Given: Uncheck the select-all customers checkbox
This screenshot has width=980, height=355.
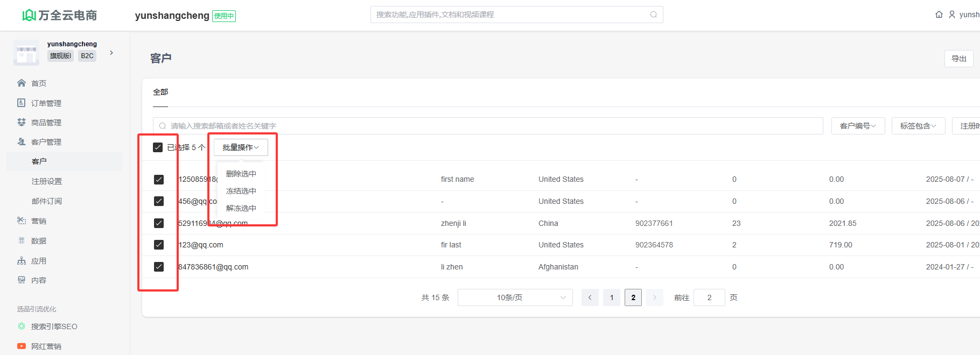Looking at the screenshot, I should point(158,147).
